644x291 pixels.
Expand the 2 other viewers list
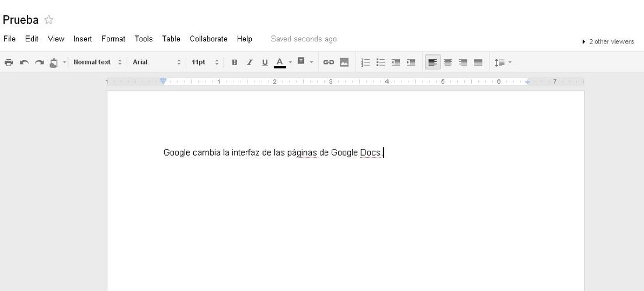pos(608,41)
